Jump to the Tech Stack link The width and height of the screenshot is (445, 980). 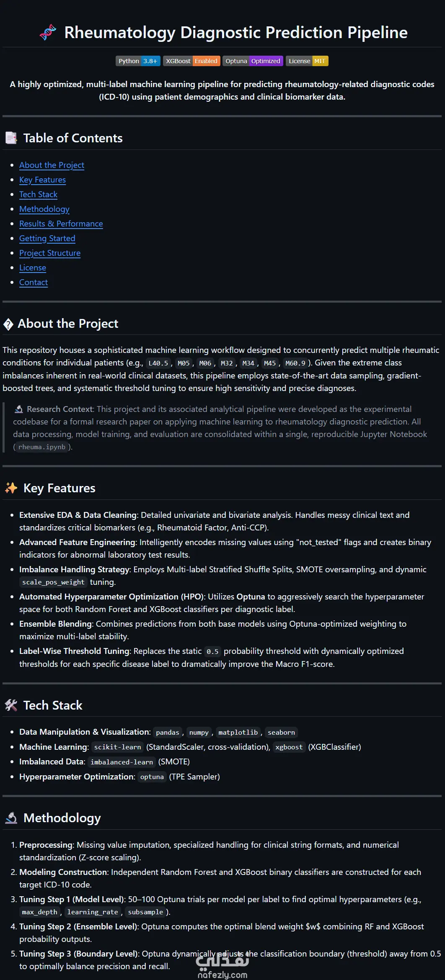(x=38, y=195)
